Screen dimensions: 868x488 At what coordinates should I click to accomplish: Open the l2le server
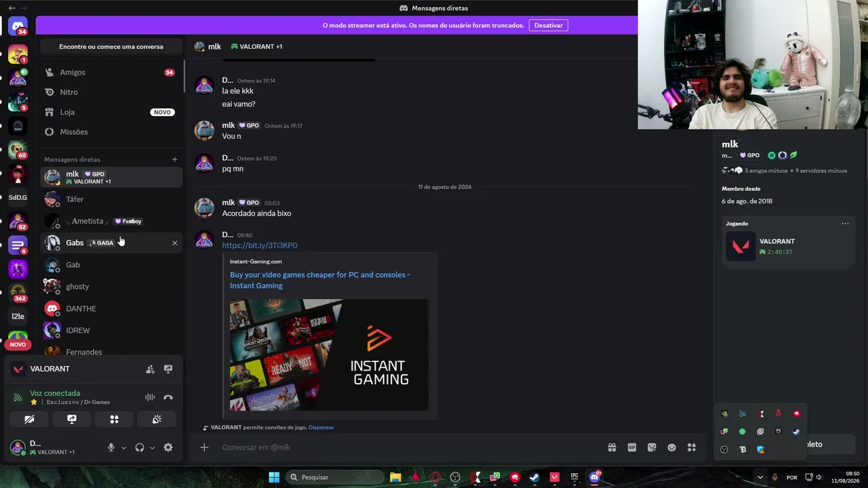18,316
